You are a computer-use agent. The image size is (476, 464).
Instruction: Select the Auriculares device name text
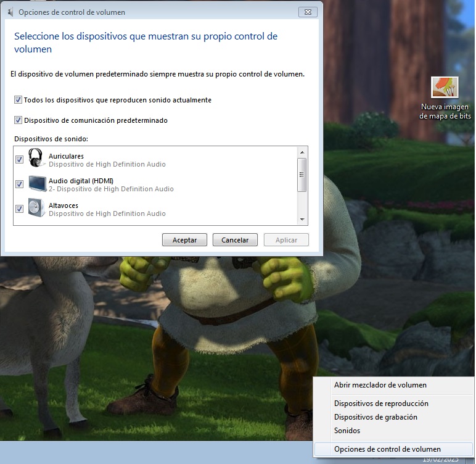(66, 156)
